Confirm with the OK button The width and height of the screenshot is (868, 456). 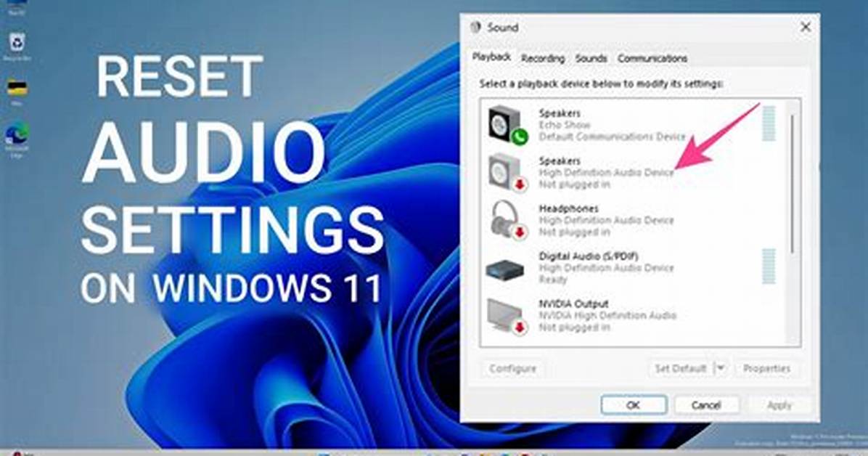[634, 405]
